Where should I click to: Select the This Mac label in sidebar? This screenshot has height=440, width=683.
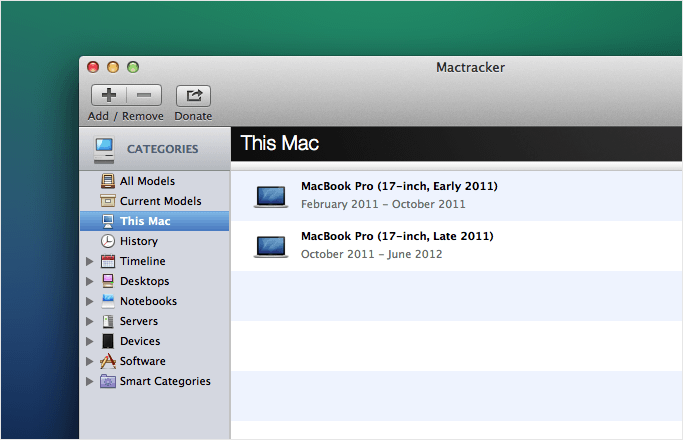coord(145,221)
